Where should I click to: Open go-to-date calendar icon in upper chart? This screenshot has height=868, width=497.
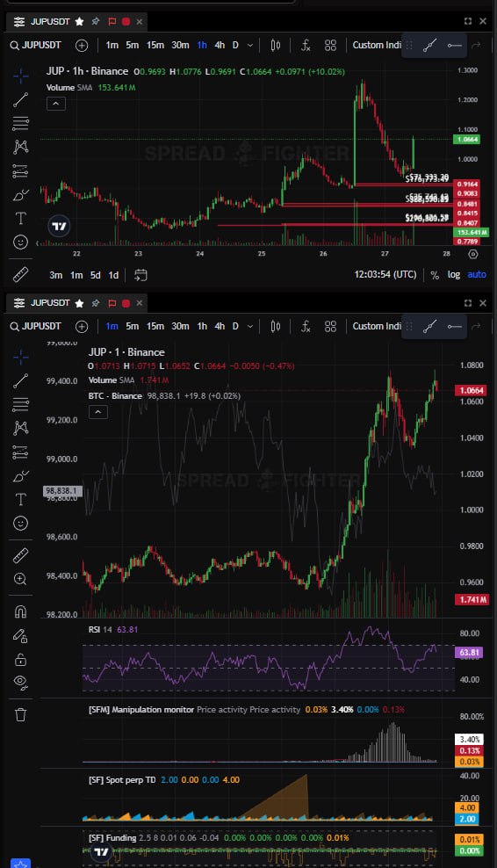tap(140, 275)
